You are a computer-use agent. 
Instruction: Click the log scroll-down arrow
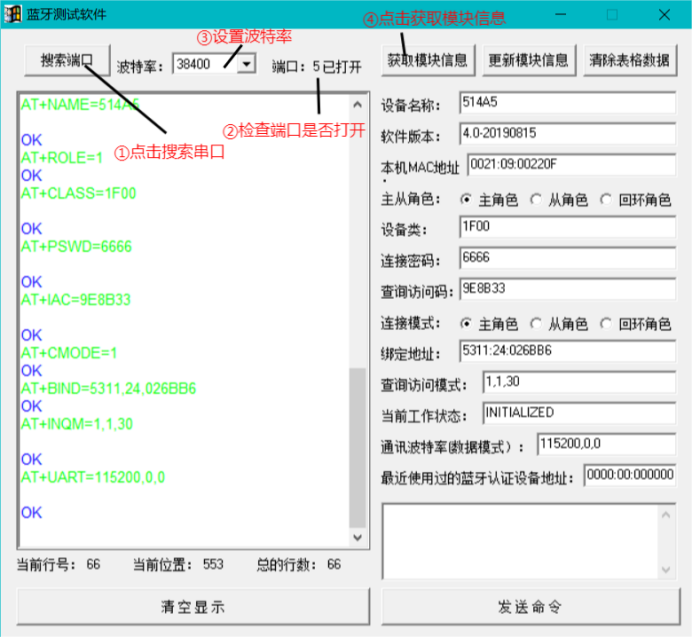coord(357,538)
